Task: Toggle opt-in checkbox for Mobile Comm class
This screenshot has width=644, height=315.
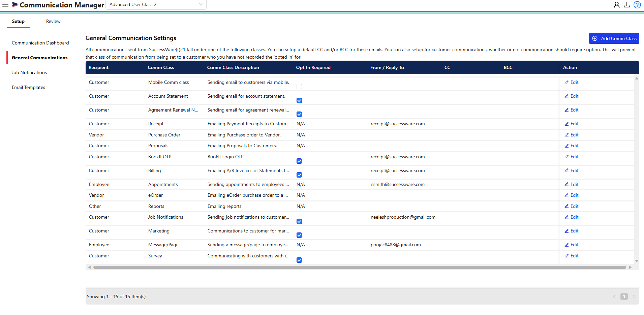Action: click(x=299, y=87)
